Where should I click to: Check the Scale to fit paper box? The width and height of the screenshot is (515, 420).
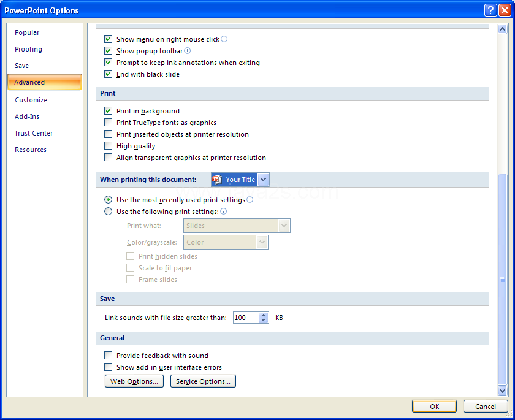[x=131, y=267]
